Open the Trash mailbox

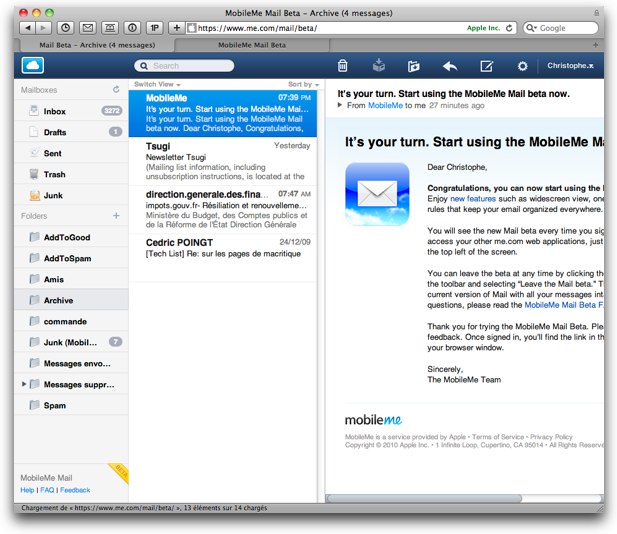[x=71, y=174]
